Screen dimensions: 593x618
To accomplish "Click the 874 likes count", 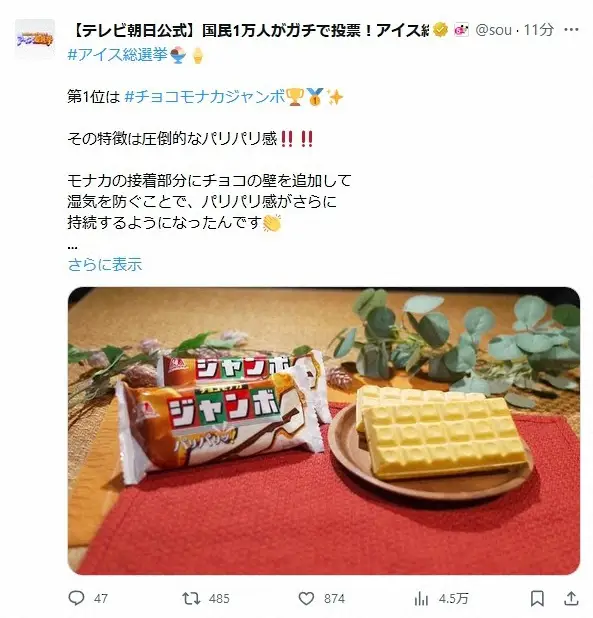I will click(x=334, y=599).
